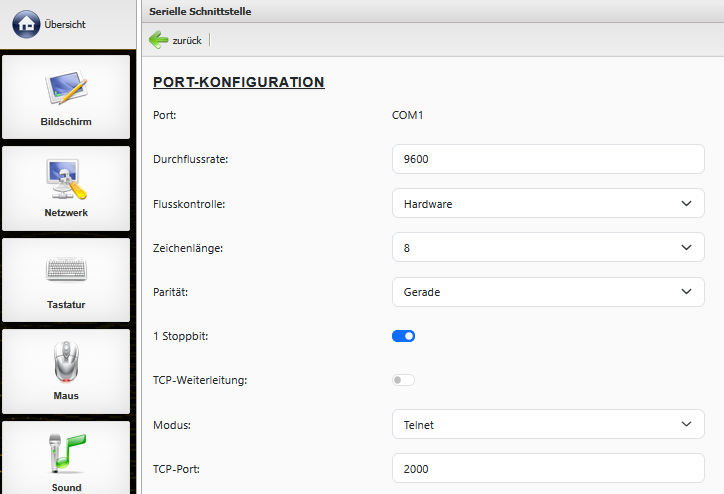Click the PORT-KONFIGURATION heading
Screen dimensions: 724x494
click(x=238, y=82)
